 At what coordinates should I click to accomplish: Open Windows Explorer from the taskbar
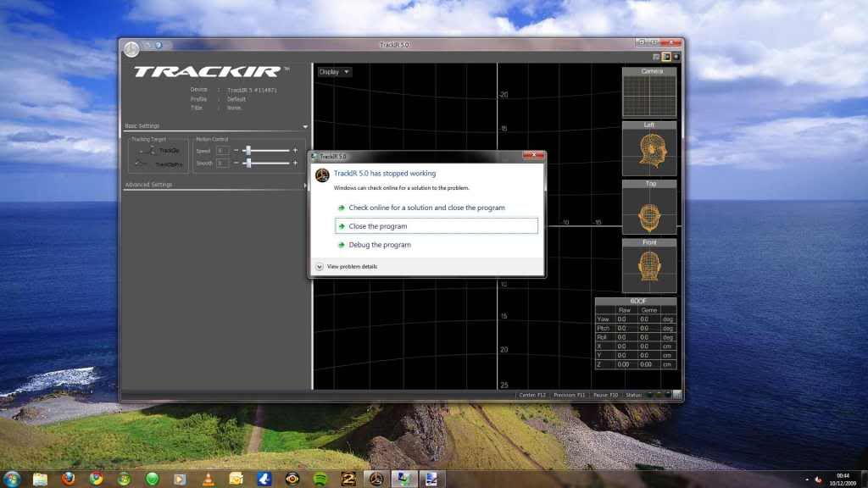40,480
